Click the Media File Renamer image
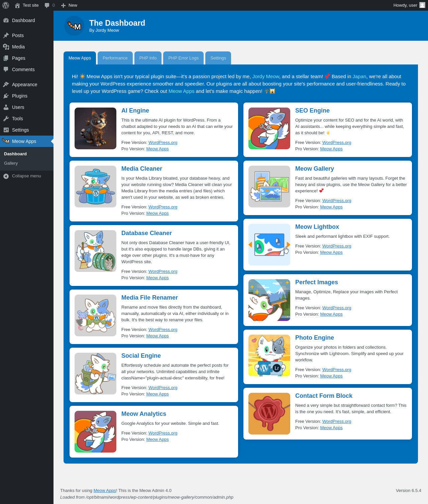Viewport: 428px width, 504px height. coord(95,315)
